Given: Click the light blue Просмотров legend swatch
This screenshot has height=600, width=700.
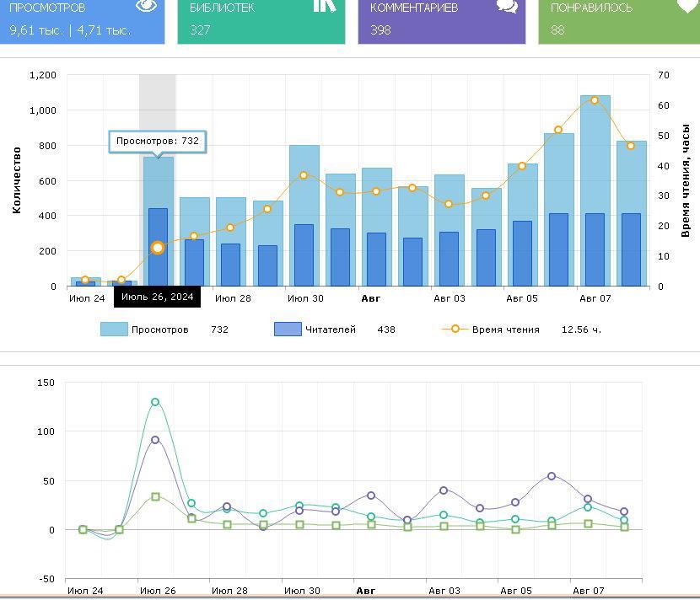Looking at the screenshot, I should (114, 329).
